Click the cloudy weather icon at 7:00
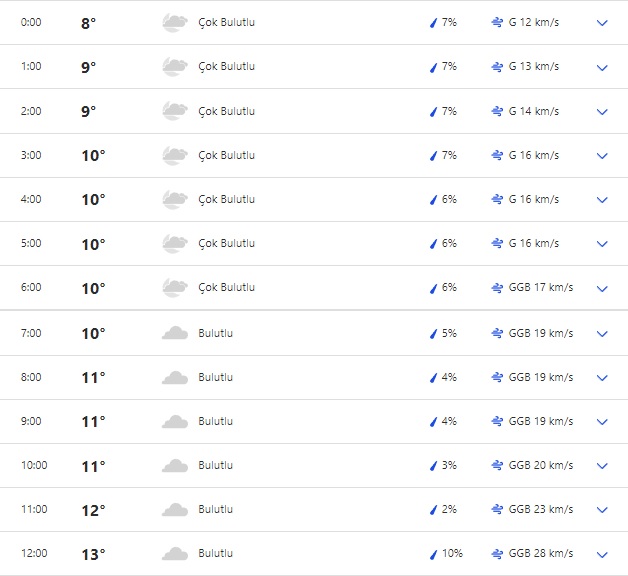 point(174,333)
